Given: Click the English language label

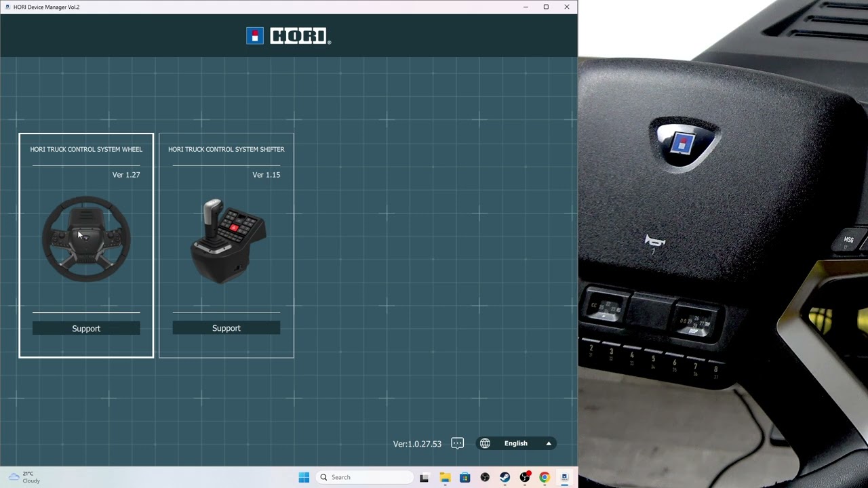Looking at the screenshot, I should 516,443.
